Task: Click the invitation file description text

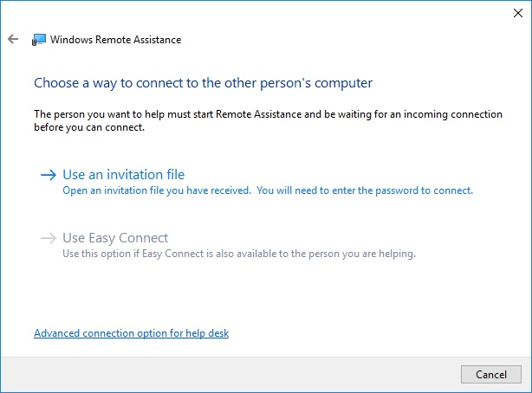Action: click(268, 190)
